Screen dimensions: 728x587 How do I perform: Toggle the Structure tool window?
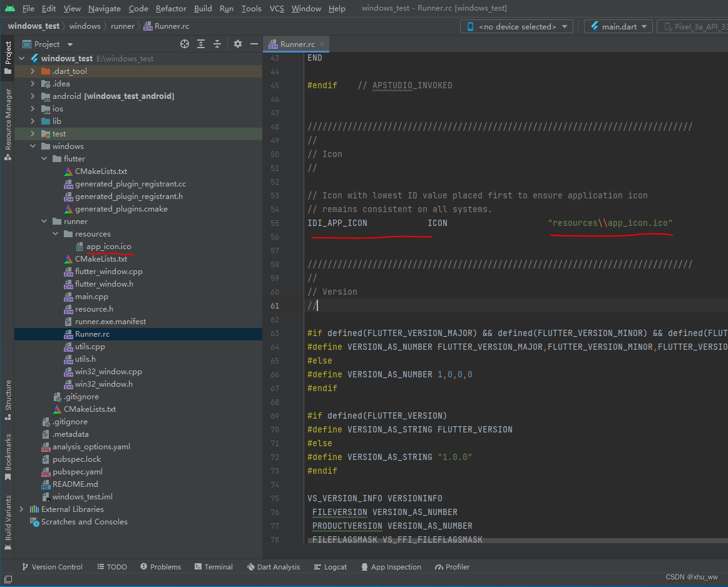click(8, 396)
